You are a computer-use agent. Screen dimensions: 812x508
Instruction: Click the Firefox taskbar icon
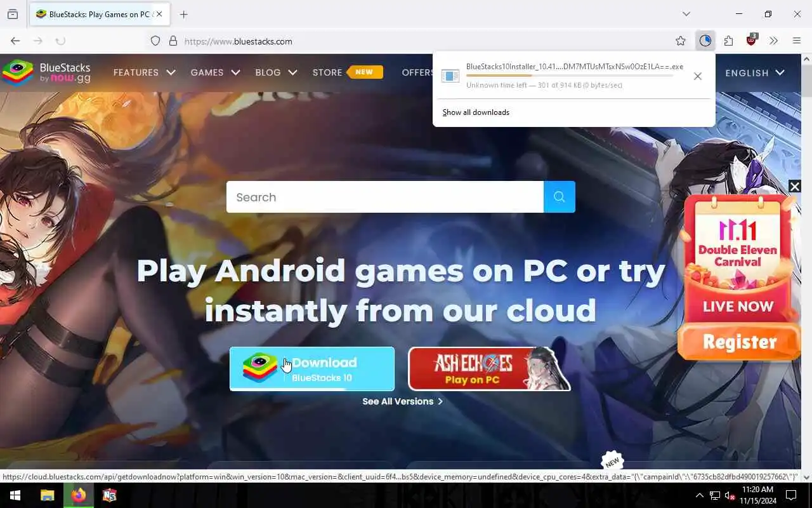click(79, 495)
